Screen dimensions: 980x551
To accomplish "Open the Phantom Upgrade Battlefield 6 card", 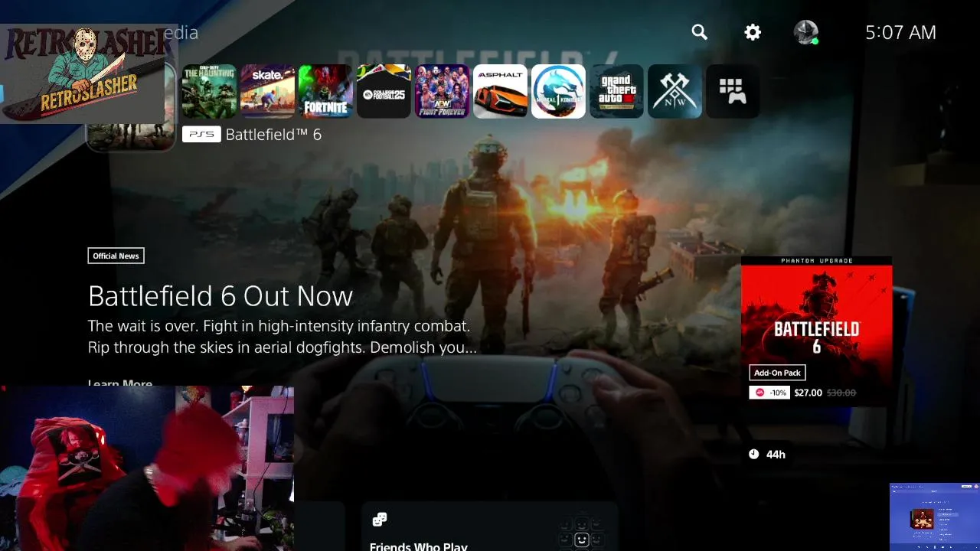I will pyautogui.click(x=816, y=331).
